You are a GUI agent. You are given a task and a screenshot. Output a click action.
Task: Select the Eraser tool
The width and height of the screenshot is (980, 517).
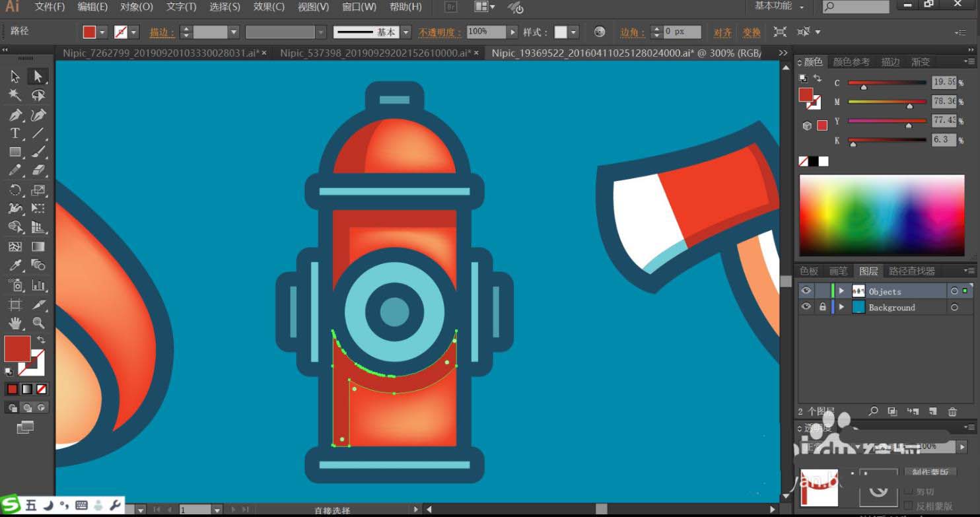click(x=38, y=170)
